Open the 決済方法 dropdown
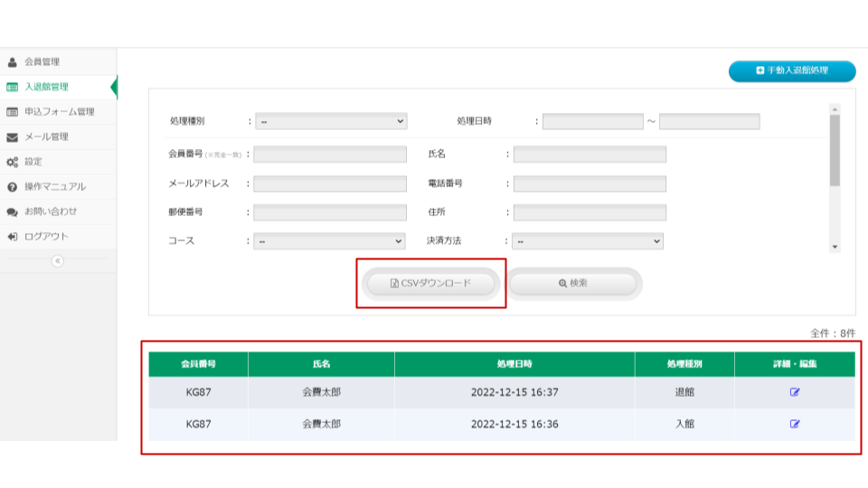868x488 pixels. point(588,241)
